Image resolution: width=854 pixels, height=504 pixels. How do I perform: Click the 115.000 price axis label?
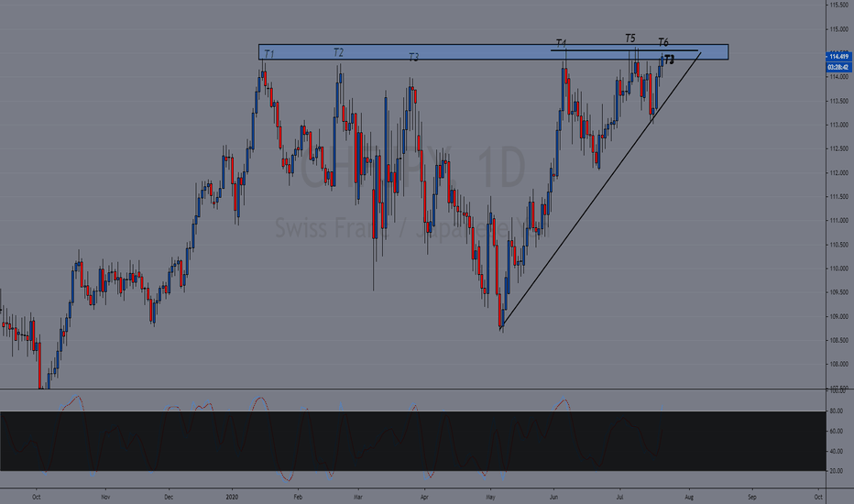coord(839,29)
